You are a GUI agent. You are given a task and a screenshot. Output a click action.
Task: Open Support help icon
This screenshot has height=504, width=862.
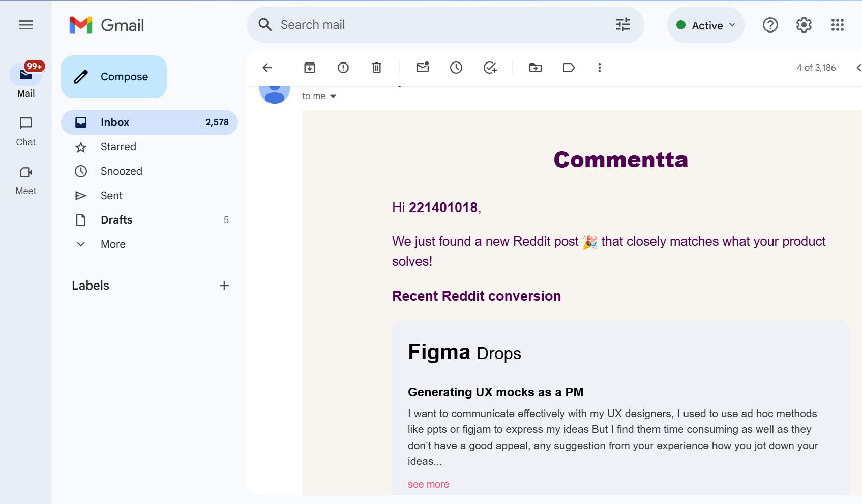(770, 25)
